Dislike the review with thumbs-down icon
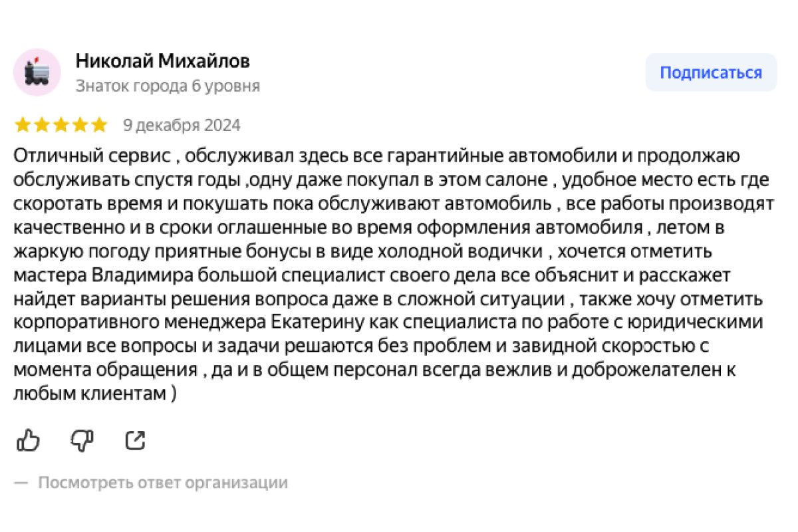Image resolution: width=798 pixels, height=532 pixels. [82, 440]
